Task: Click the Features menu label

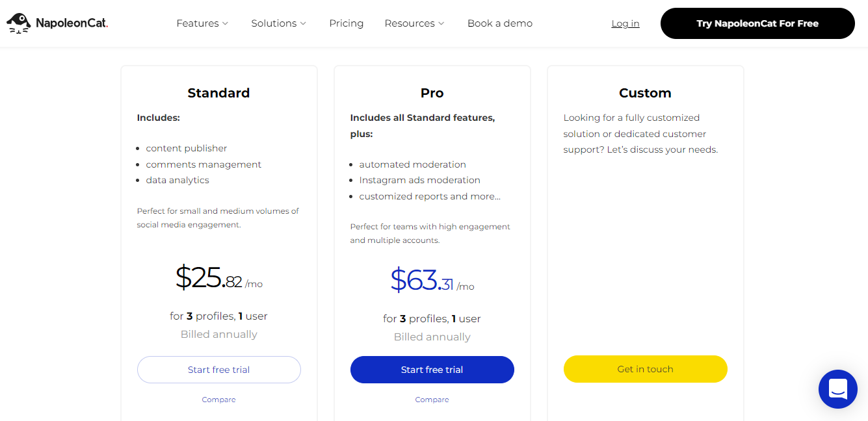Action: point(197,23)
